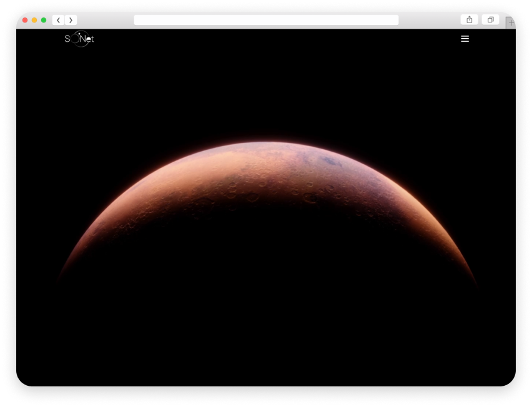The height and width of the screenshot is (407, 532).
Task: Open the hamburger menu on the page
Action: [465, 39]
